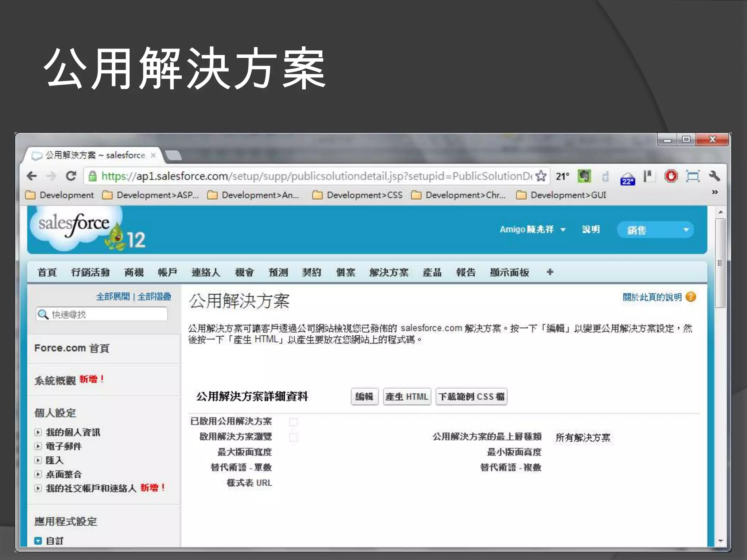Switch to the 報告 tab
This screenshot has height=560, width=747.
pos(466,272)
